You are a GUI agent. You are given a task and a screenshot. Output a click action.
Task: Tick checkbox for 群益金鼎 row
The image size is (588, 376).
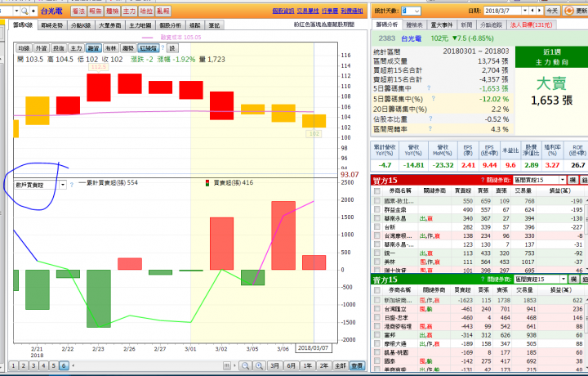pyautogui.click(x=377, y=209)
